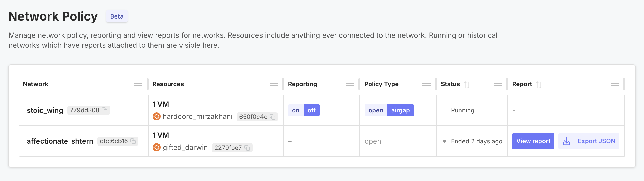Sort the table by Report column arrows
The width and height of the screenshot is (644, 181).
pos(538,84)
